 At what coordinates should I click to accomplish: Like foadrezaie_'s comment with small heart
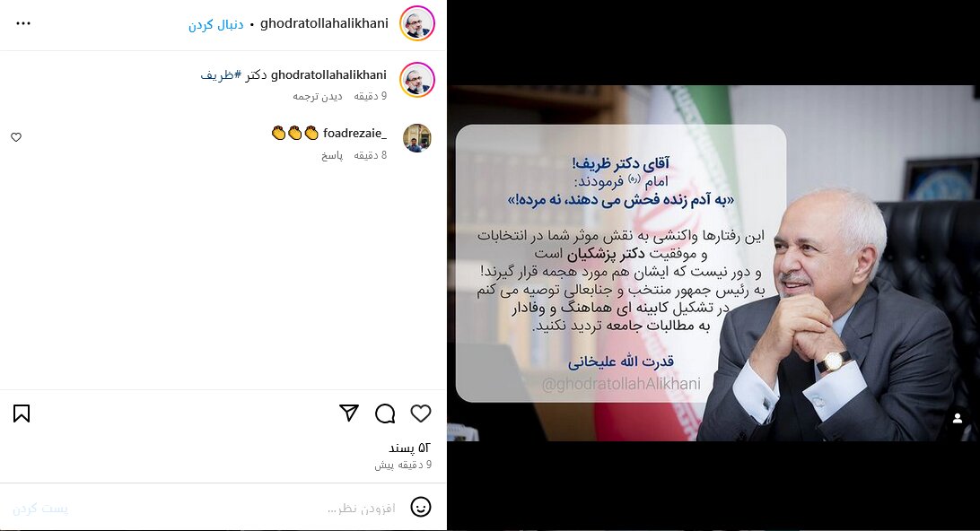(x=16, y=137)
